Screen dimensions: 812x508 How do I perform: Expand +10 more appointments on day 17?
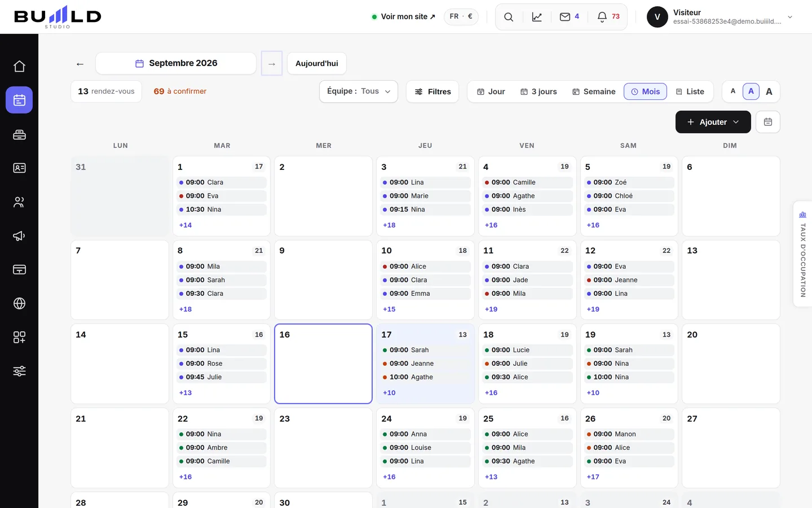[x=389, y=393]
